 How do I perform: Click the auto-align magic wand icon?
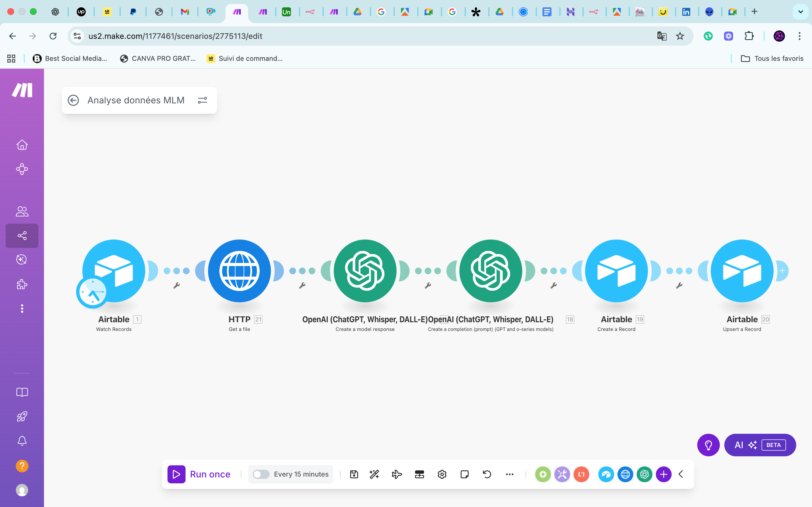click(374, 474)
